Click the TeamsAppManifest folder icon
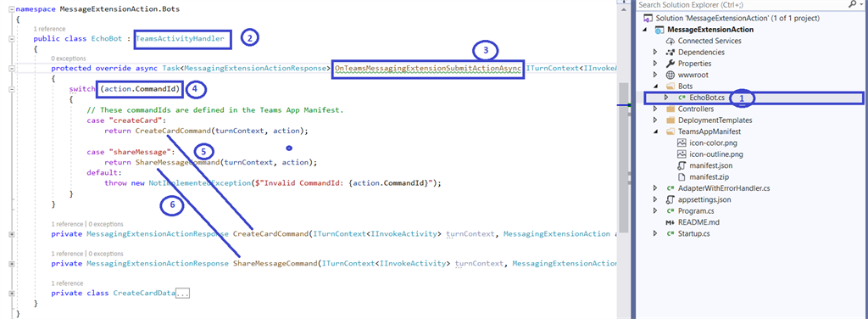This screenshot has height=319, width=868. coord(670,132)
